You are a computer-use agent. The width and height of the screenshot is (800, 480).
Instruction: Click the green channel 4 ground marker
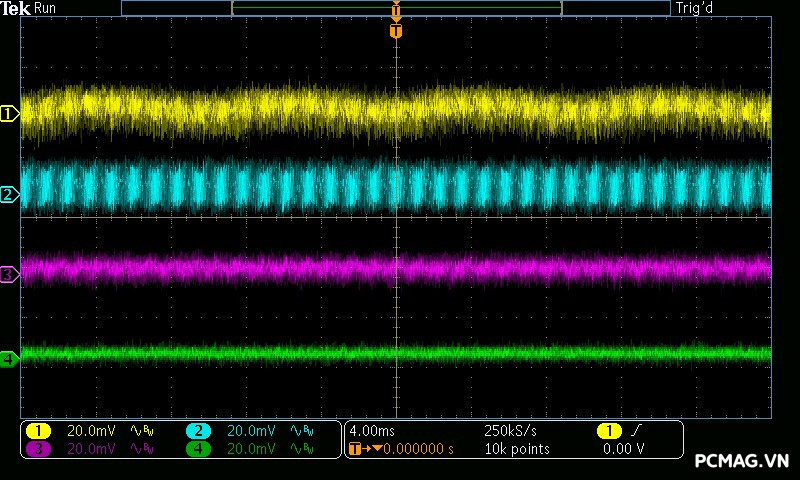tap(9, 358)
